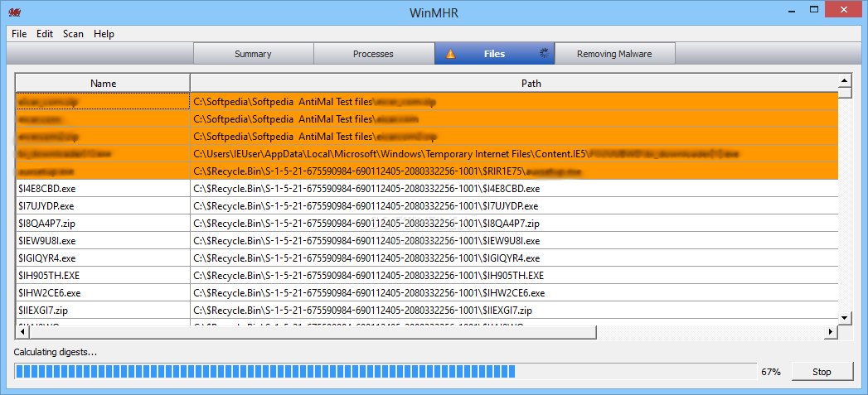
Task: Select flagged path containing $RIR1E75
Action: pos(514,171)
